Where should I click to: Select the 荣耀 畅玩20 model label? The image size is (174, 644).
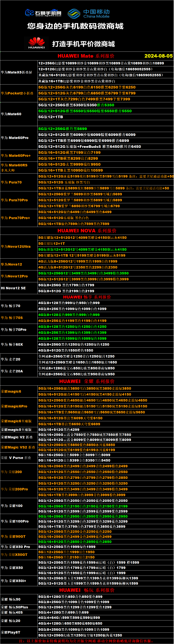click(10, 621)
